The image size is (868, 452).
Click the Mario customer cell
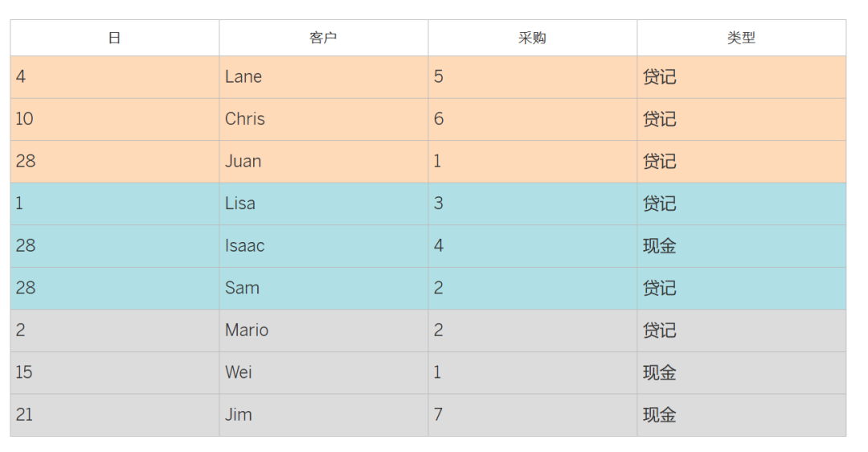[247, 331]
